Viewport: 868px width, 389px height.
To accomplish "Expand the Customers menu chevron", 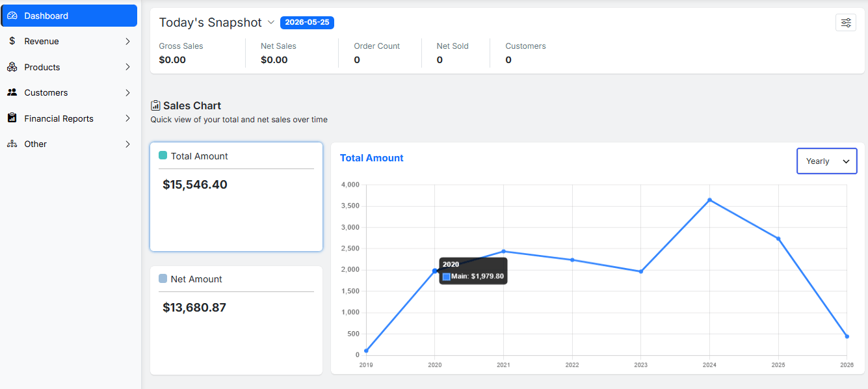I will pos(127,92).
